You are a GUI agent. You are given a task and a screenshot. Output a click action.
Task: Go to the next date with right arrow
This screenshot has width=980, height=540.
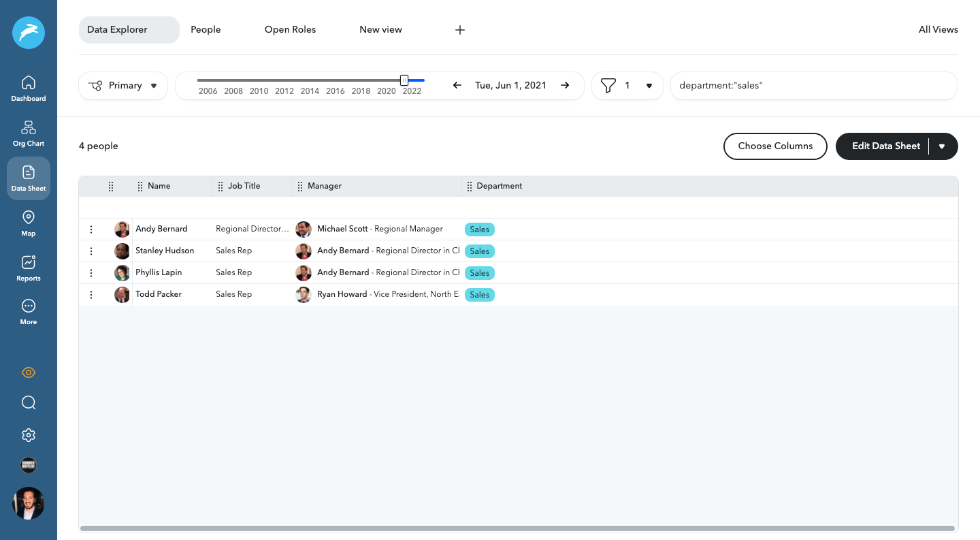point(565,86)
